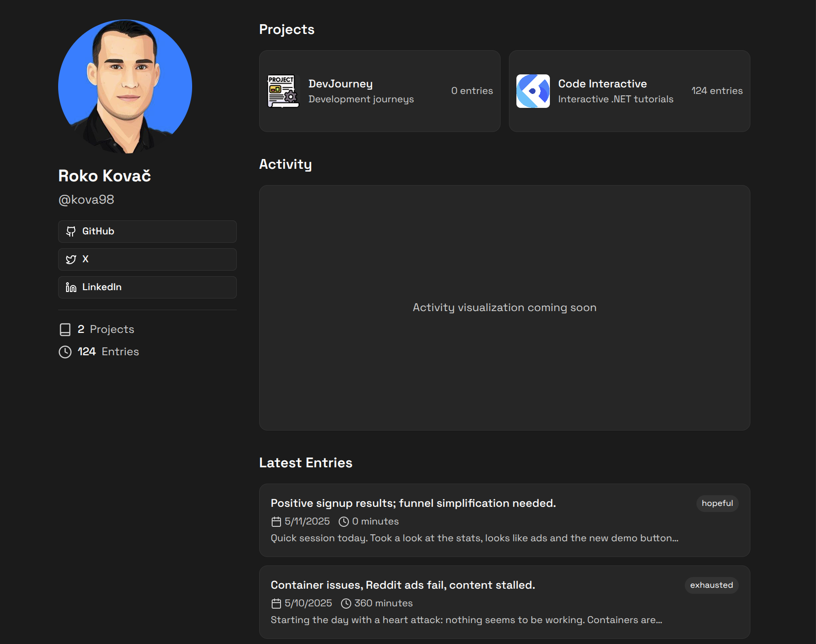Click the 360 minutes duration
The width and height of the screenshot is (816, 644).
point(383,604)
